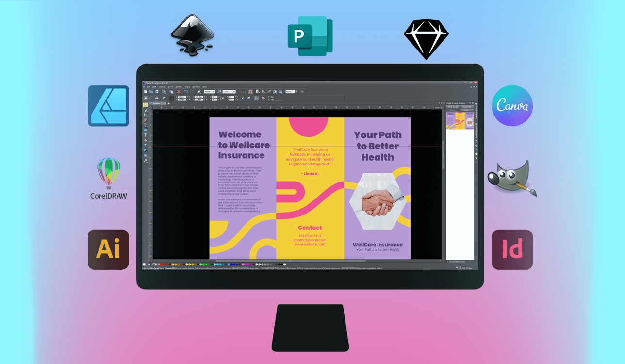The width and height of the screenshot is (625, 364).
Task: Open the Arrange menu
Action: pyautogui.click(x=162, y=87)
